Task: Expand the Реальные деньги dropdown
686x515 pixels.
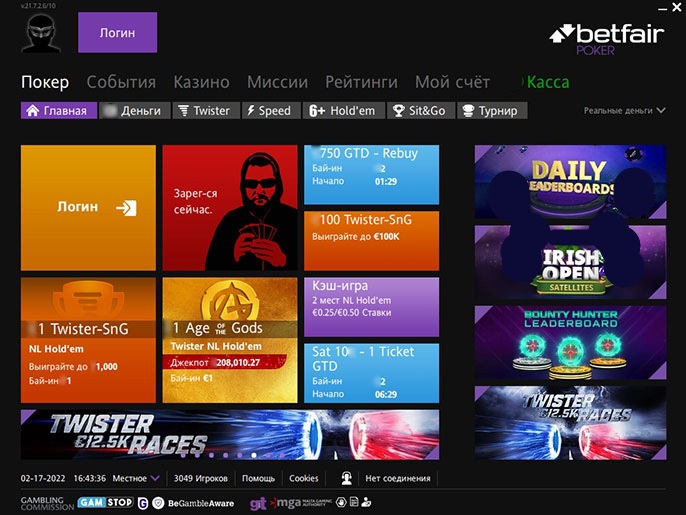Action: coord(624,111)
